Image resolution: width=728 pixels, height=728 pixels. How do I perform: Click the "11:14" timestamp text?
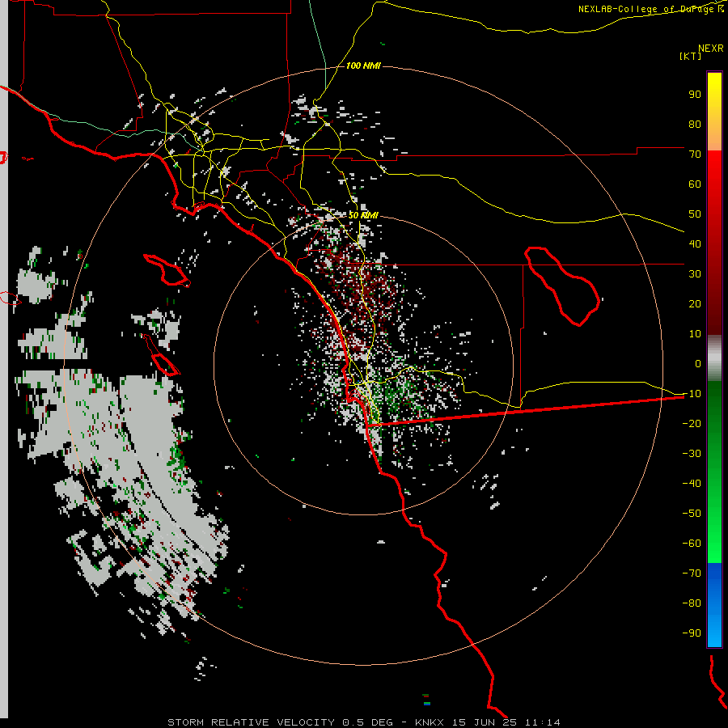click(543, 722)
